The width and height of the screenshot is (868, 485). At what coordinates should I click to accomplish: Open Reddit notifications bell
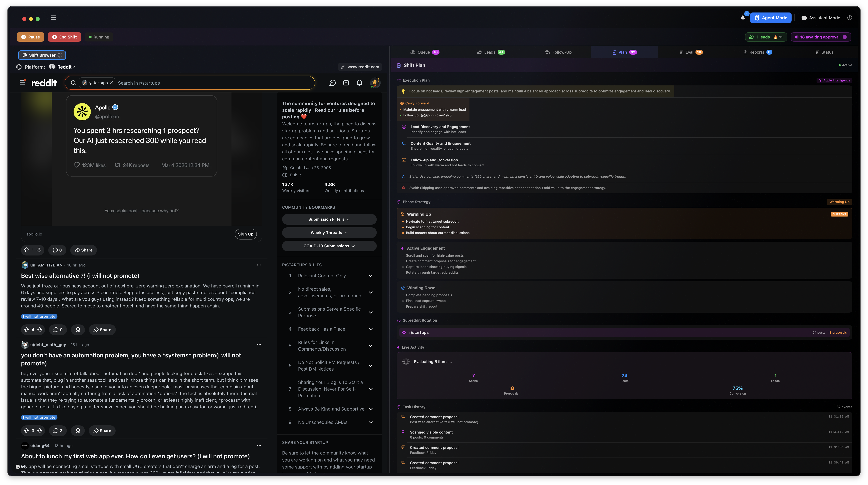pyautogui.click(x=360, y=83)
